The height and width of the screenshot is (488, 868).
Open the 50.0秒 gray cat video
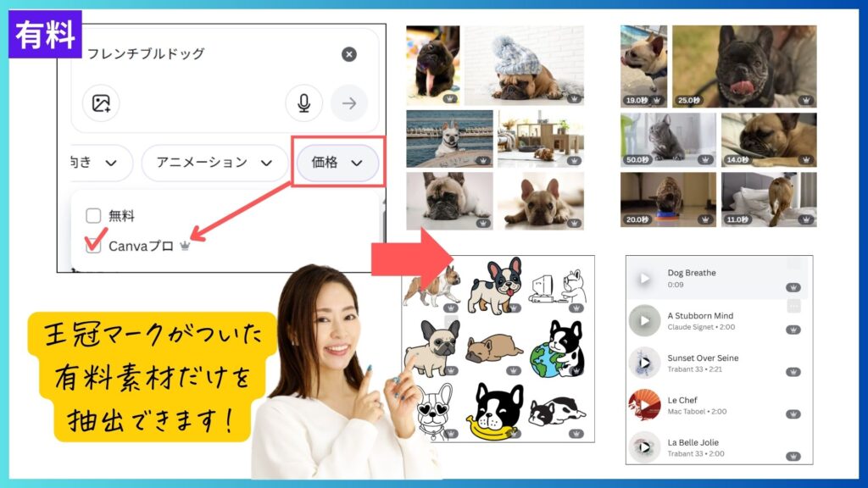click(668, 137)
